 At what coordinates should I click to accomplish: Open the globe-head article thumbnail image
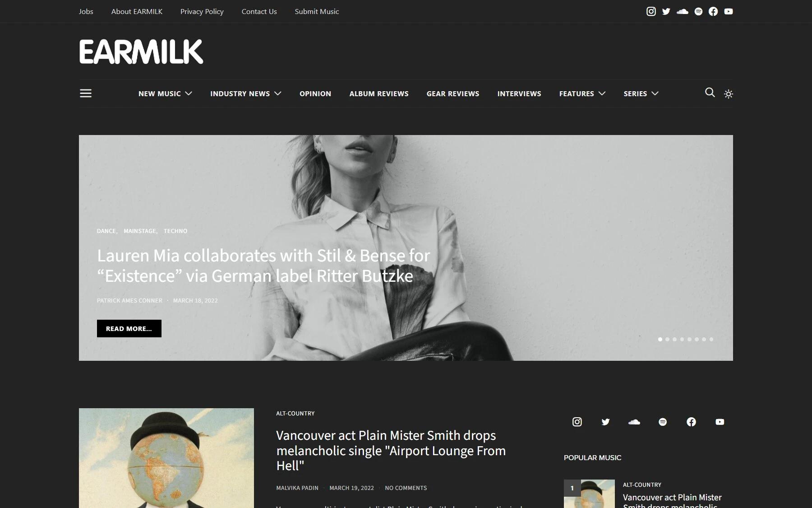click(166, 458)
